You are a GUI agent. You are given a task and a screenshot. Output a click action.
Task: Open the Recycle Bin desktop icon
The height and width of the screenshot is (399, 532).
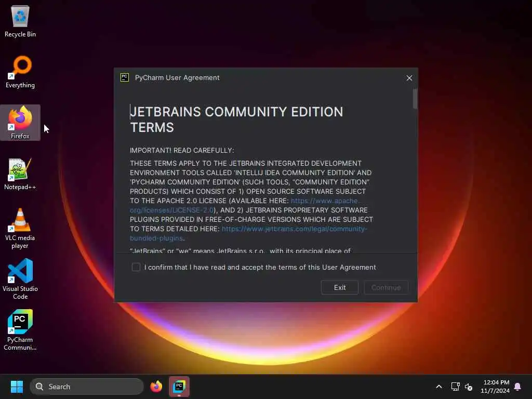(20, 21)
